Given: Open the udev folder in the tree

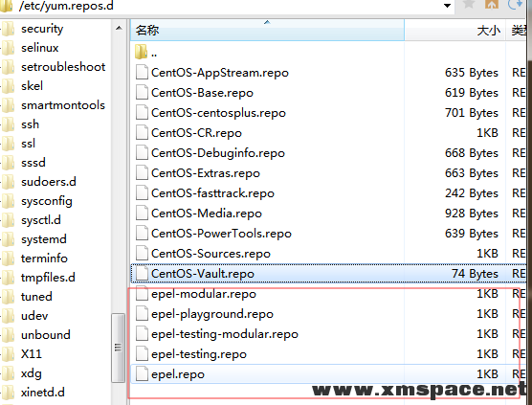Looking at the screenshot, I should [x=34, y=316].
